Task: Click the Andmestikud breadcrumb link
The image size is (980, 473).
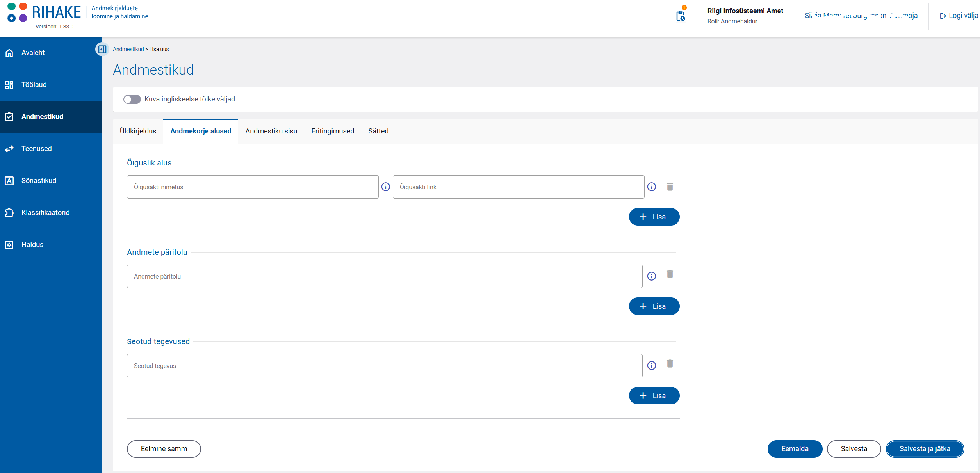Action: coord(128,49)
